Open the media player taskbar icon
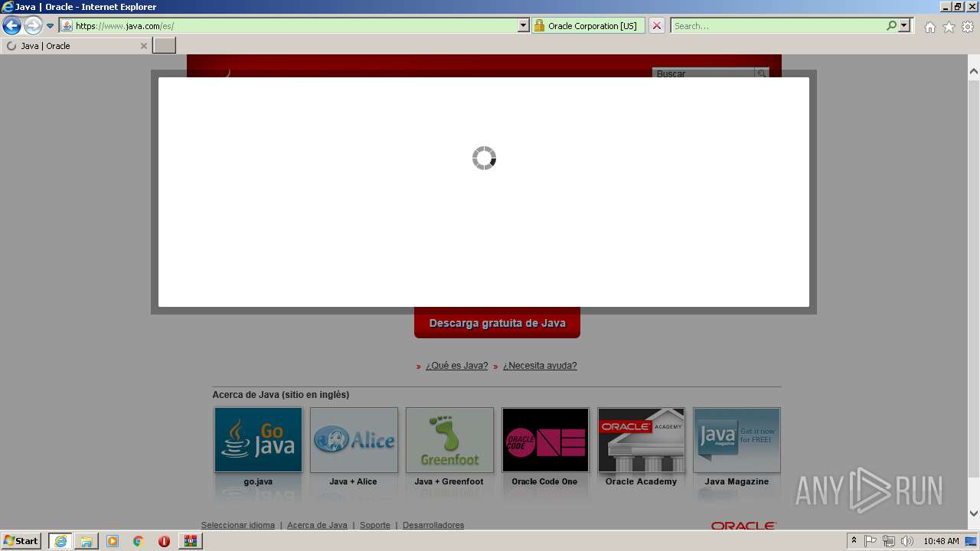This screenshot has width=980, height=551. point(113,541)
